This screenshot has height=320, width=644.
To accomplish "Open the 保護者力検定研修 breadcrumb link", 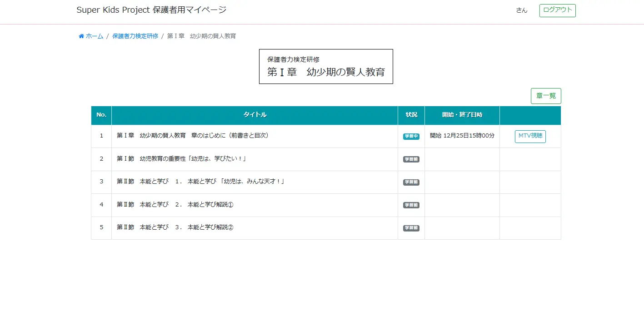I will pos(135,36).
